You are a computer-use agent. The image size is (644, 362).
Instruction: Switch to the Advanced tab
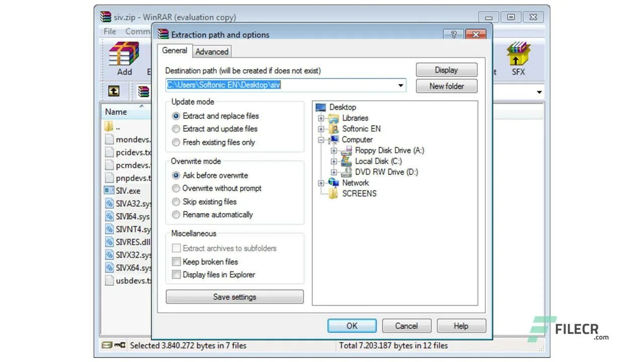[212, 52]
